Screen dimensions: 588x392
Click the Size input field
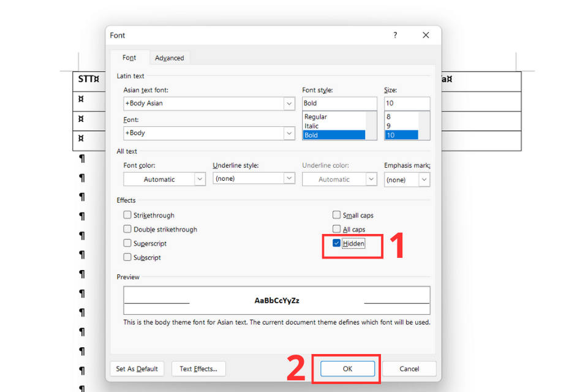pyautogui.click(x=407, y=103)
